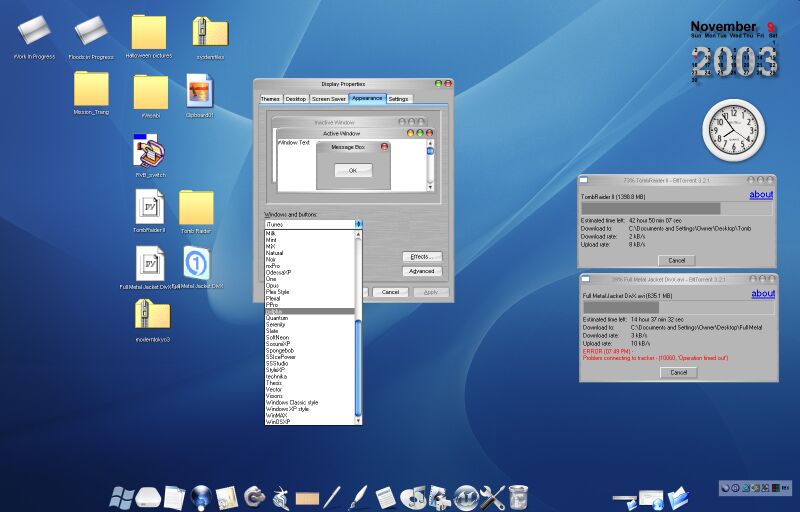
Task: Select the blue numbered Full Metal Jacket DivX icon
Action: click(197, 263)
